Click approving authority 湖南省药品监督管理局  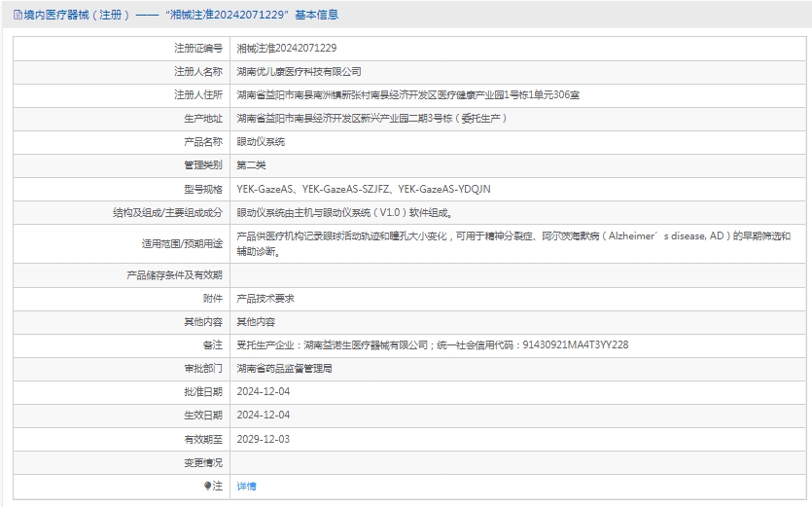[x=285, y=368]
